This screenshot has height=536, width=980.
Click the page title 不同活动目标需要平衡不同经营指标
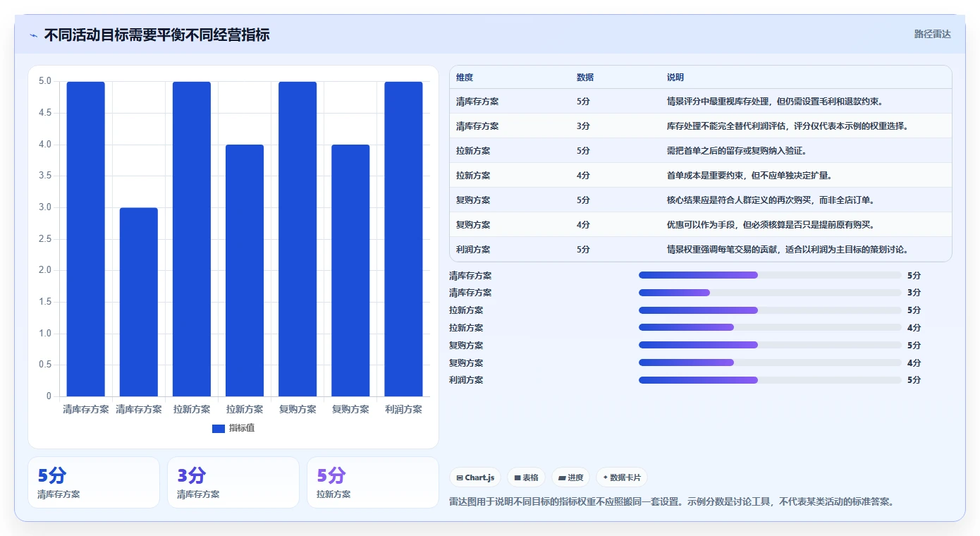pos(157,35)
